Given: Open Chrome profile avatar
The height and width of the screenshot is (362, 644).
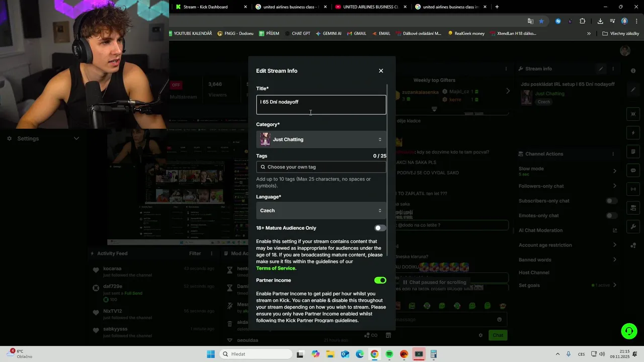Looking at the screenshot, I should click(x=624, y=21).
